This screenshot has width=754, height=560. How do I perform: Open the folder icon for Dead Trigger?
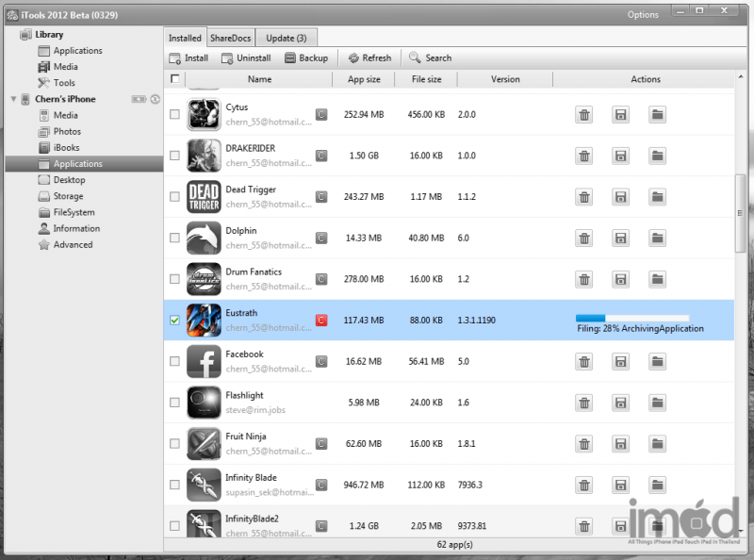click(x=657, y=197)
